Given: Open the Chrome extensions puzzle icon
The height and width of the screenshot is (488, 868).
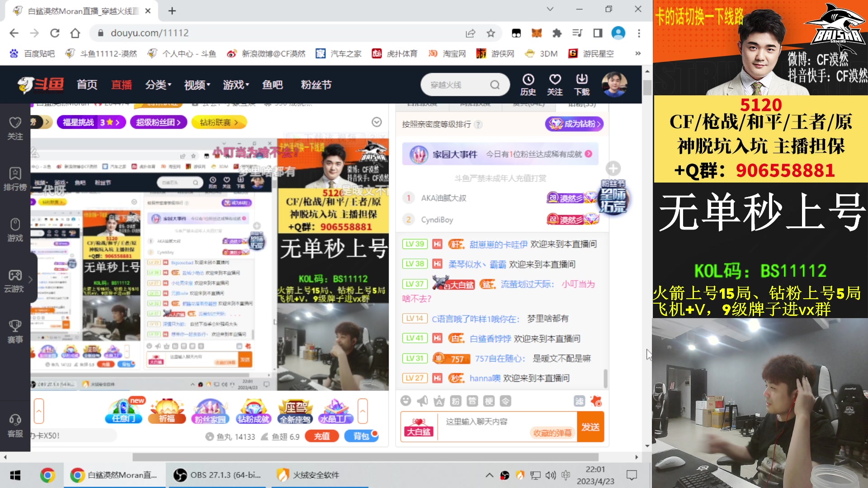Looking at the screenshot, I should (x=557, y=33).
